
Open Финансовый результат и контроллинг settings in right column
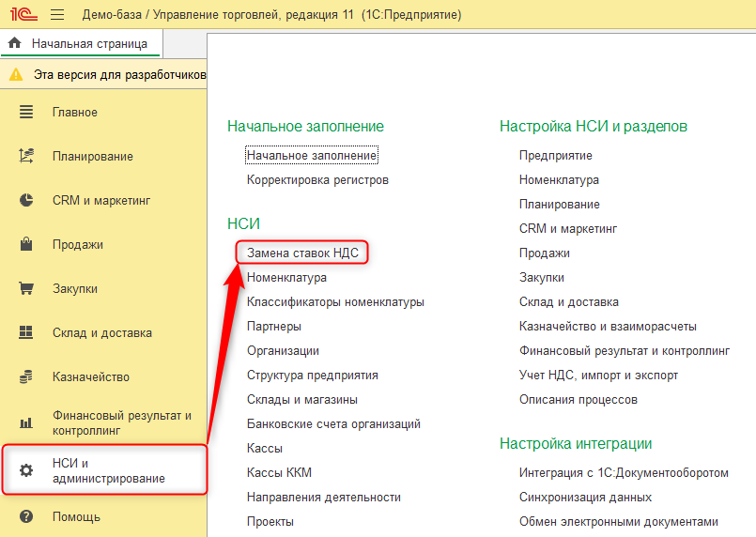625,350
